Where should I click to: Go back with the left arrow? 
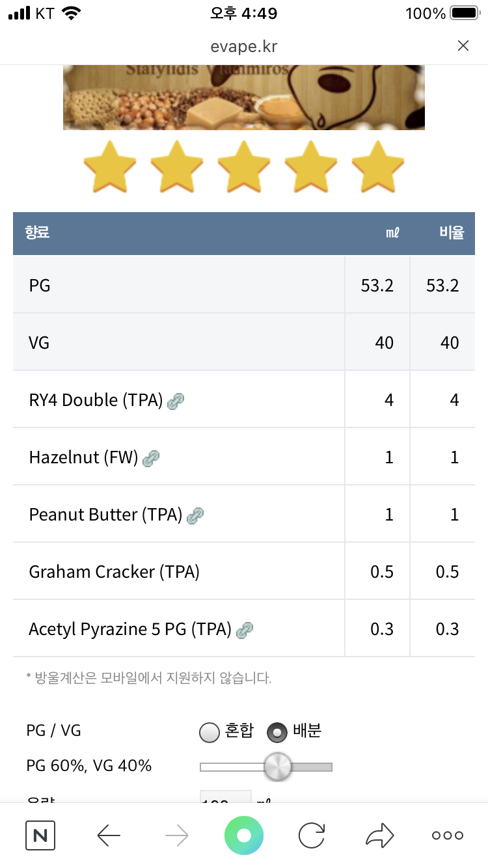109,835
